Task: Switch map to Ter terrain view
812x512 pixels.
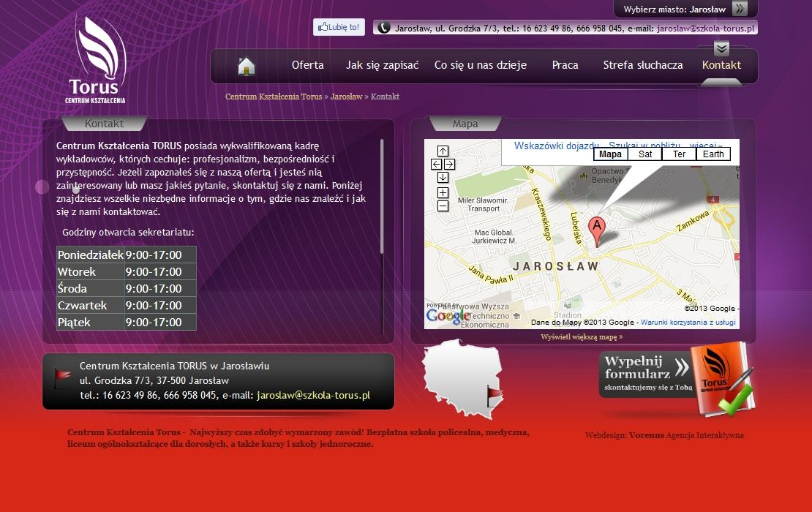Action: click(x=679, y=154)
